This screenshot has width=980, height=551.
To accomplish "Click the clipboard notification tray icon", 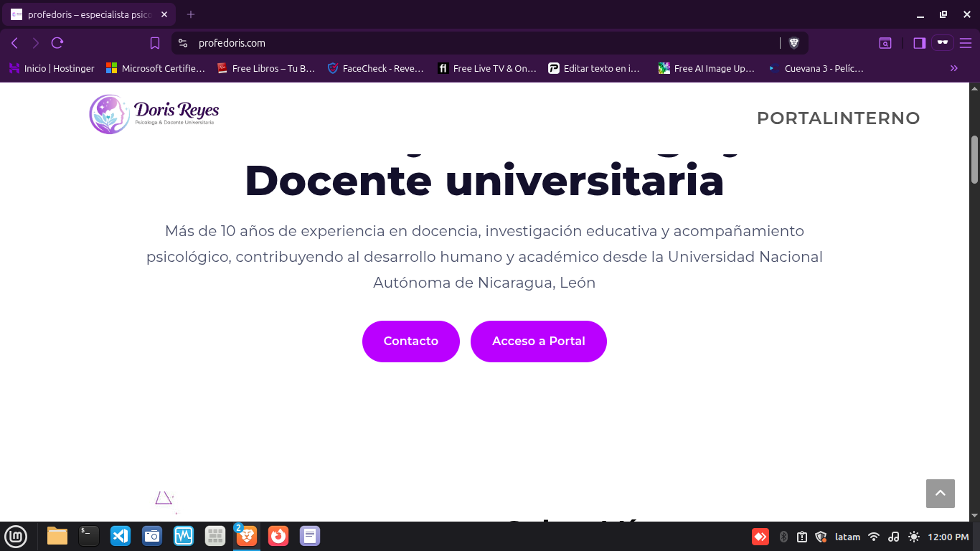I will tap(802, 537).
